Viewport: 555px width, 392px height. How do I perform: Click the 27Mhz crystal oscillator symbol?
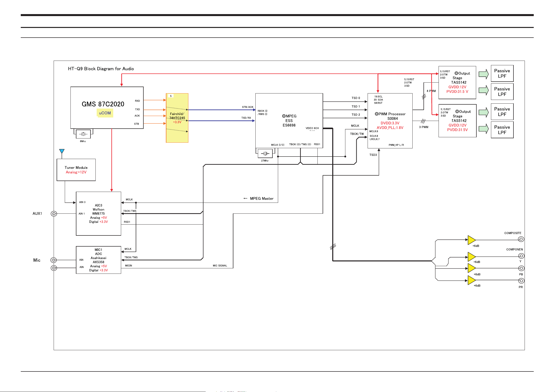point(265,154)
